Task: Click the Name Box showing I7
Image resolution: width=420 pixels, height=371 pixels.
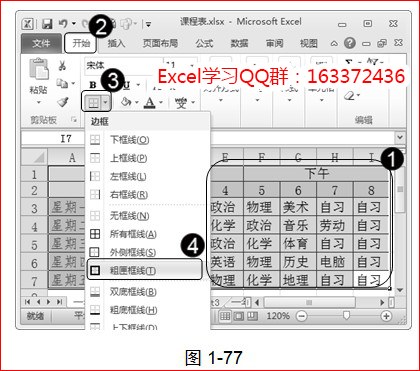Action: [x=53, y=139]
